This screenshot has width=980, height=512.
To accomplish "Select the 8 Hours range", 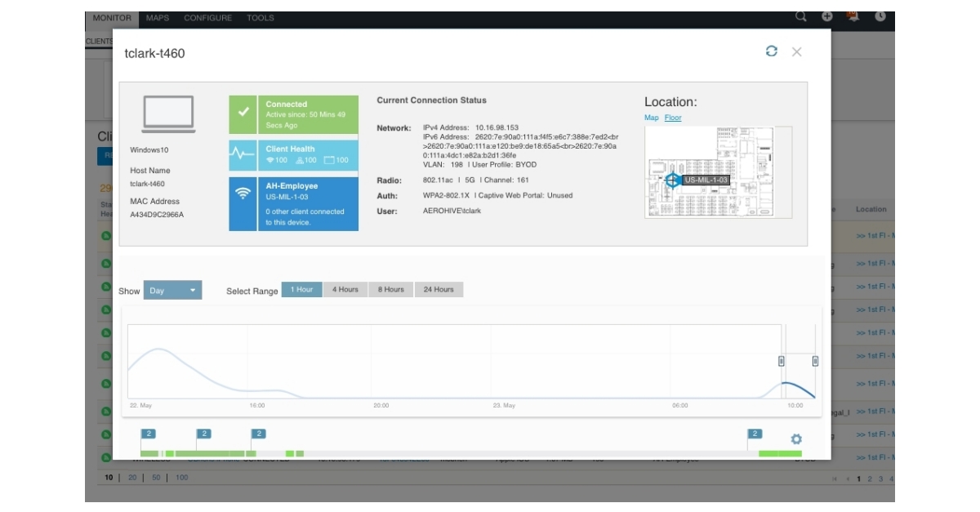I will [x=390, y=290].
